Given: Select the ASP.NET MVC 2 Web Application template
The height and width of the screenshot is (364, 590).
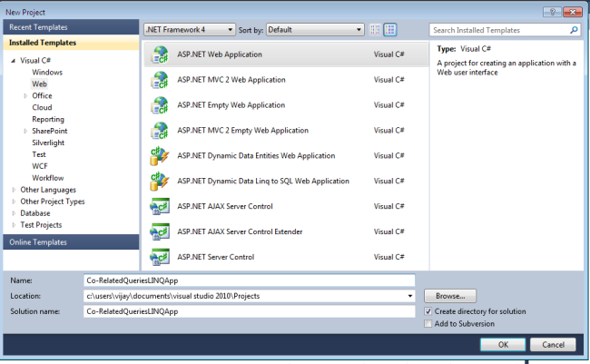Looking at the screenshot, I should [x=286, y=80].
